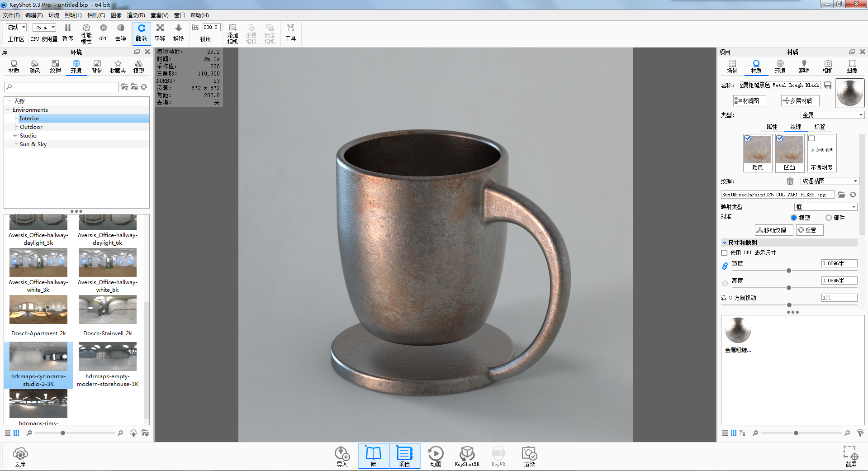Select the Pan (平移) camera tool
The height and width of the screenshot is (471, 868).
160,33
